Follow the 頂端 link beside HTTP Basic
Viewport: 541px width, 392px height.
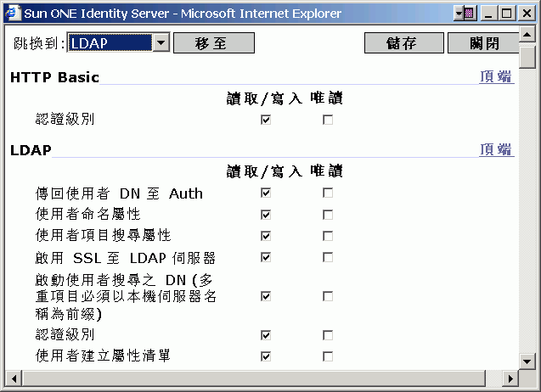pyautogui.click(x=496, y=76)
